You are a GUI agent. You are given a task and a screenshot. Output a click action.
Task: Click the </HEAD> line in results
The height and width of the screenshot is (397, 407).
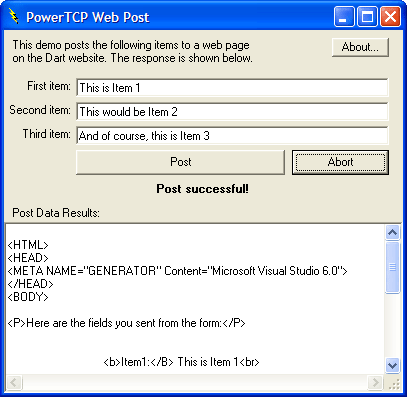(30, 284)
